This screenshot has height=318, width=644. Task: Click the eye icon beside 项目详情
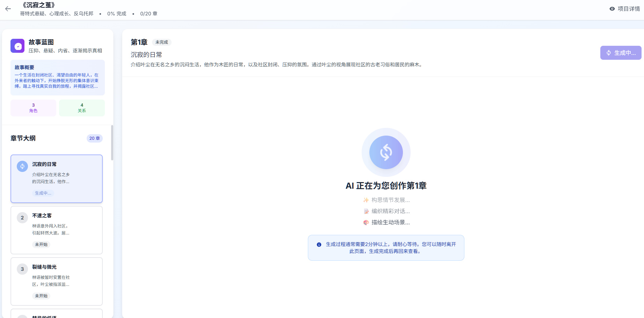point(612,9)
